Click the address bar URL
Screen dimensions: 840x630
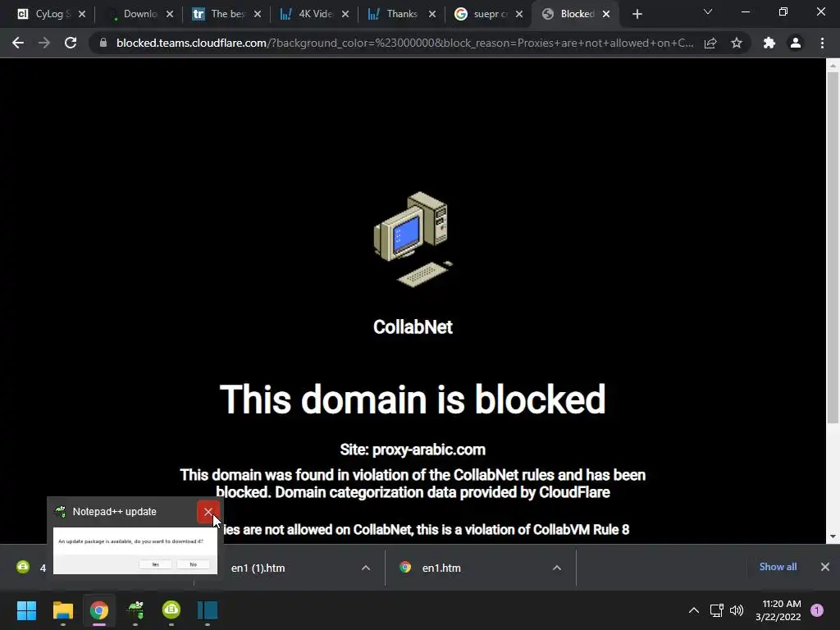(404, 43)
